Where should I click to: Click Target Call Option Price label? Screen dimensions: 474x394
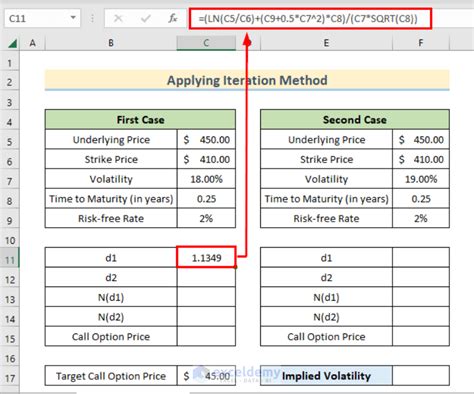[111, 376]
